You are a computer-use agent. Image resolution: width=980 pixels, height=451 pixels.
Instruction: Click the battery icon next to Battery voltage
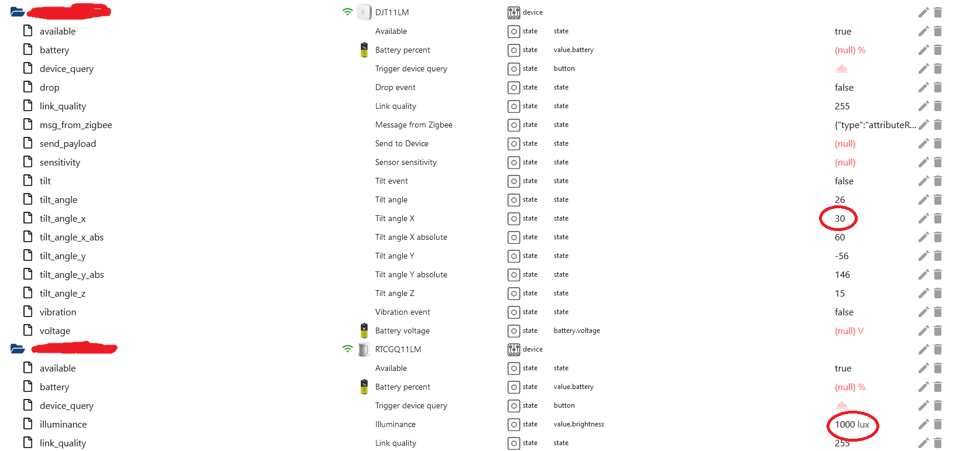pos(364,330)
